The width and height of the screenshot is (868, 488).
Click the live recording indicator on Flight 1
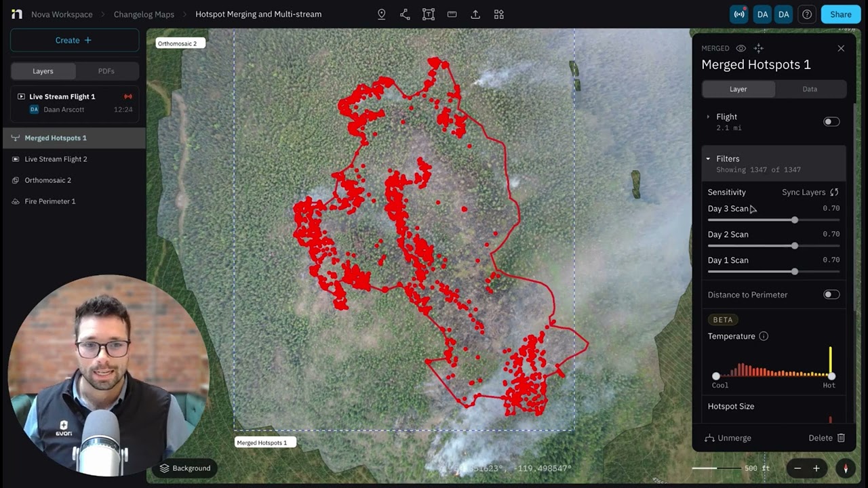127,96
